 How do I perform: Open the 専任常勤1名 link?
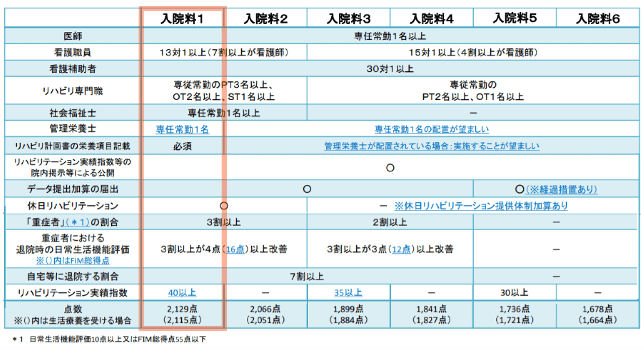pos(182,129)
